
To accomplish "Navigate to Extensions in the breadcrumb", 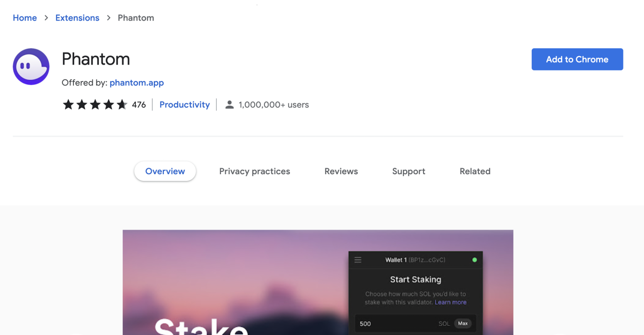I will [77, 18].
